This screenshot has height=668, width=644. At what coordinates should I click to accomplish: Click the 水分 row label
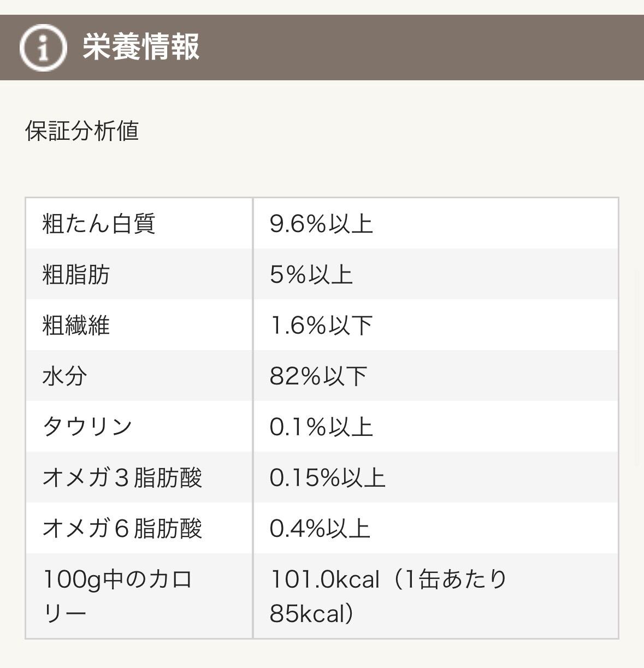tap(64, 376)
